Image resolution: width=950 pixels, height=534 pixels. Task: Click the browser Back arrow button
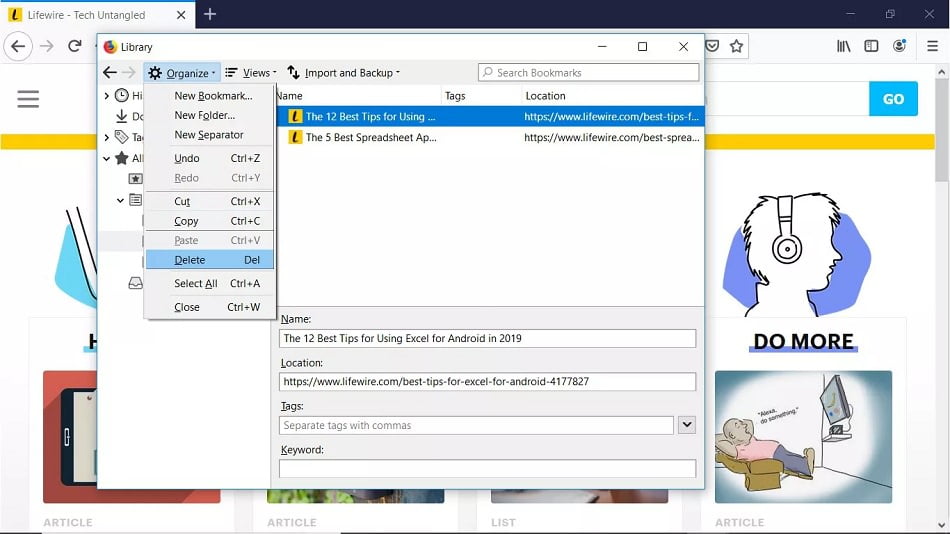coord(18,46)
